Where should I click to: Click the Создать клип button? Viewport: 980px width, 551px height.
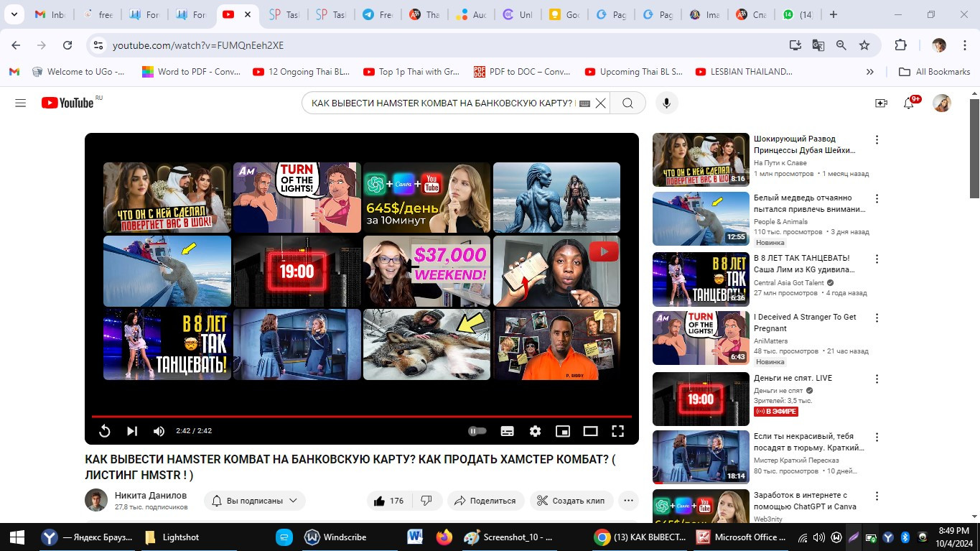[571, 501]
